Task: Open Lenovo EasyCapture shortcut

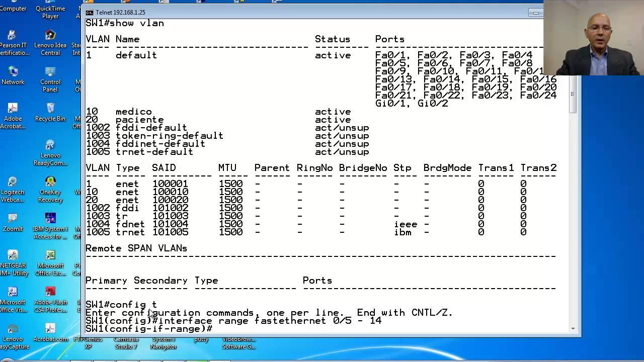Action: (x=13, y=336)
